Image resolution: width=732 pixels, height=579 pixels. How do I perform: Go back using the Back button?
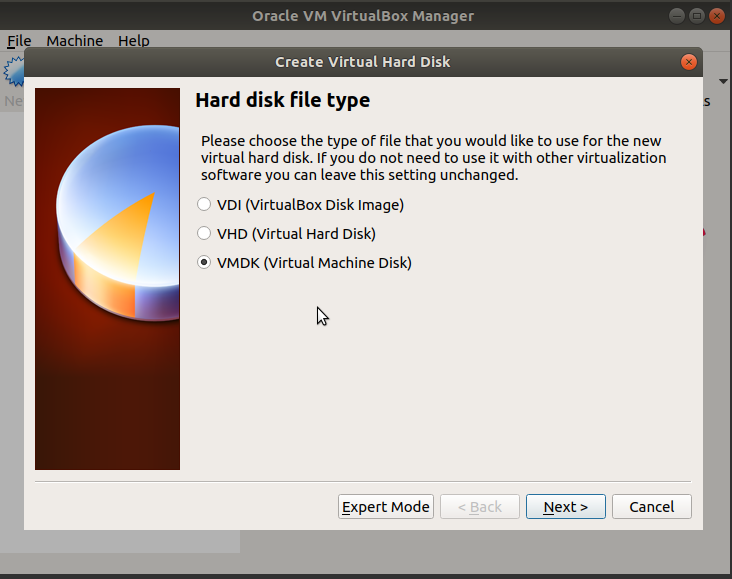(x=479, y=507)
